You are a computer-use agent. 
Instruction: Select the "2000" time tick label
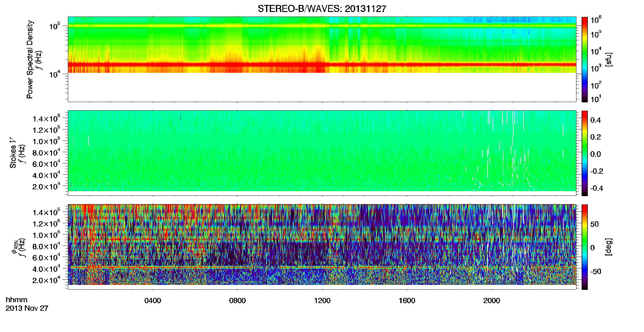pyautogui.click(x=492, y=301)
